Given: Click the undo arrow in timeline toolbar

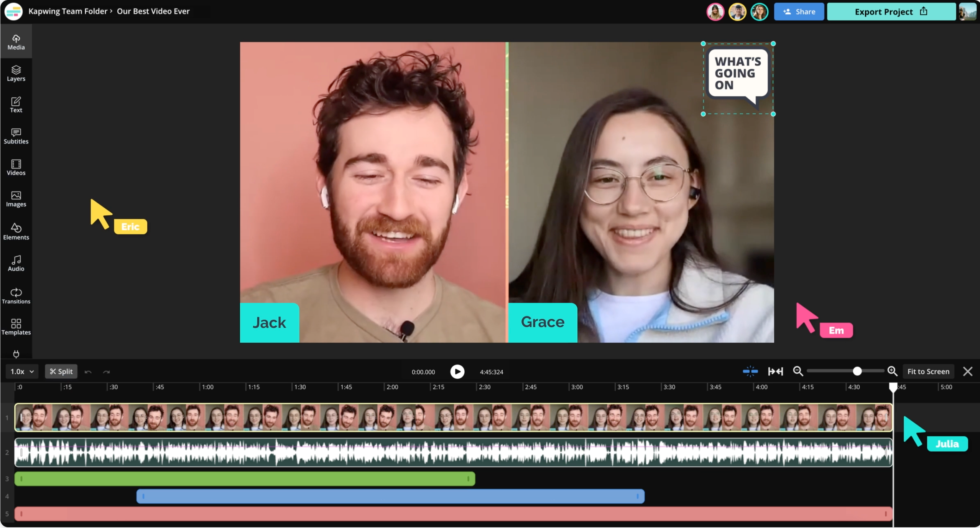Looking at the screenshot, I should coord(88,371).
